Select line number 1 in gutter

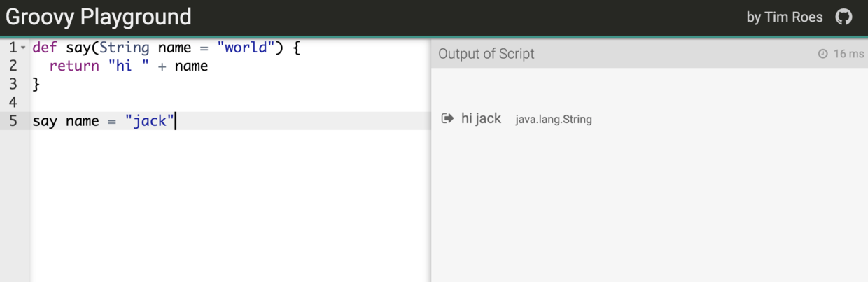click(13, 48)
